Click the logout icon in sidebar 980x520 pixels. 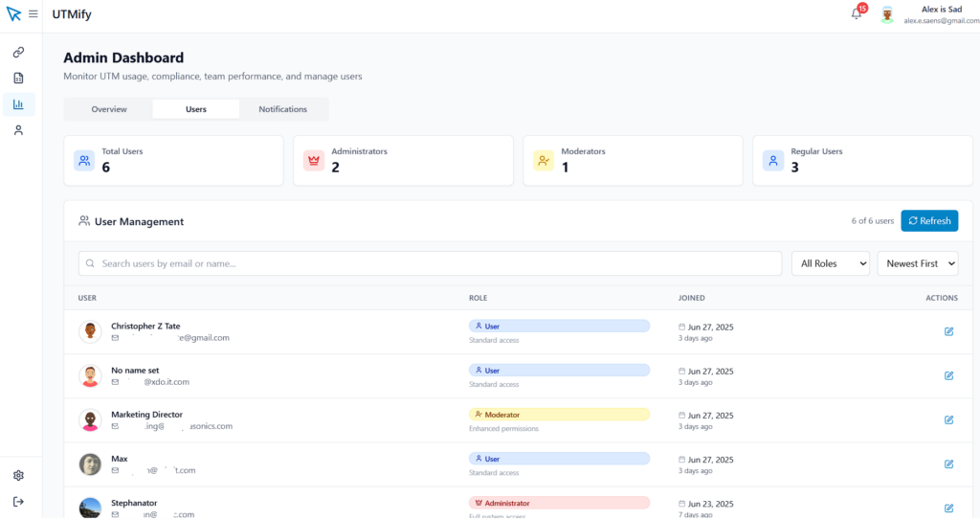tap(19, 502)
